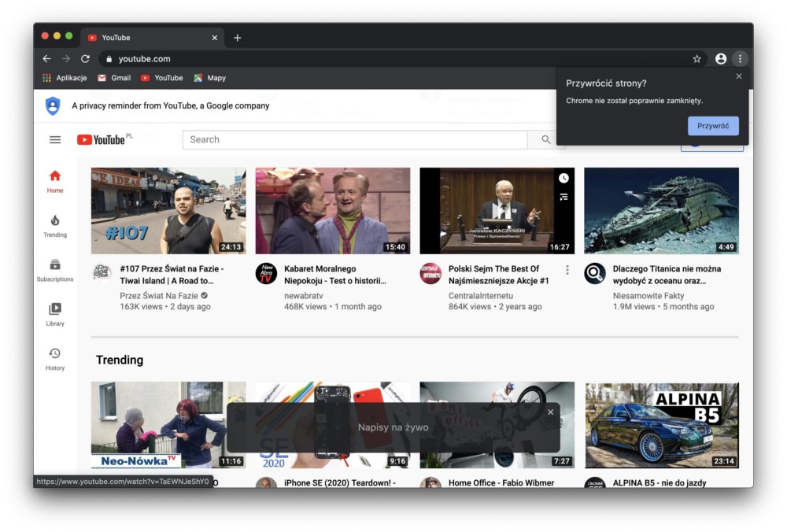Open Dlaczego Titanica nie można wydobyć title
This screenshot has width=787, height=532.
(667, 275)
